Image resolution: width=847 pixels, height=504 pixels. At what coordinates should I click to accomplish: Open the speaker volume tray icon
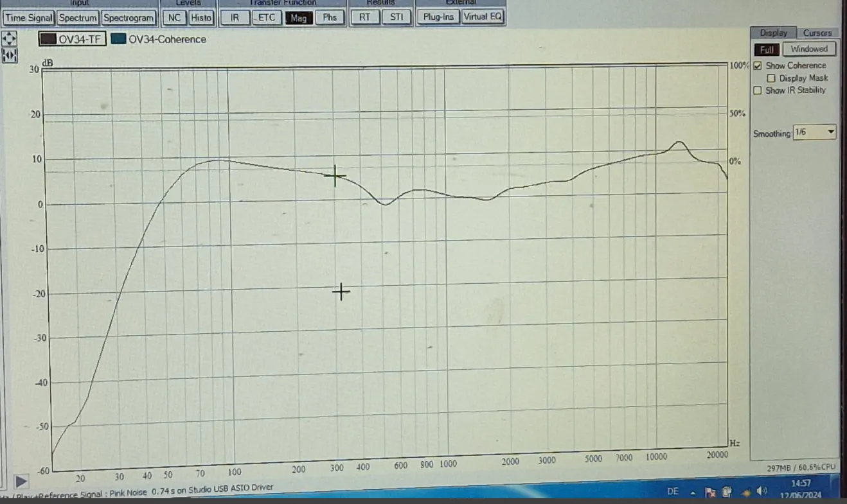[762, 491]
